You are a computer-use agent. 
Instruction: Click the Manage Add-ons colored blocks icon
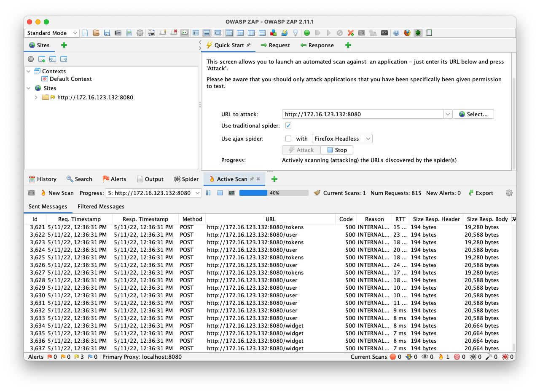[x=274, y=33]
